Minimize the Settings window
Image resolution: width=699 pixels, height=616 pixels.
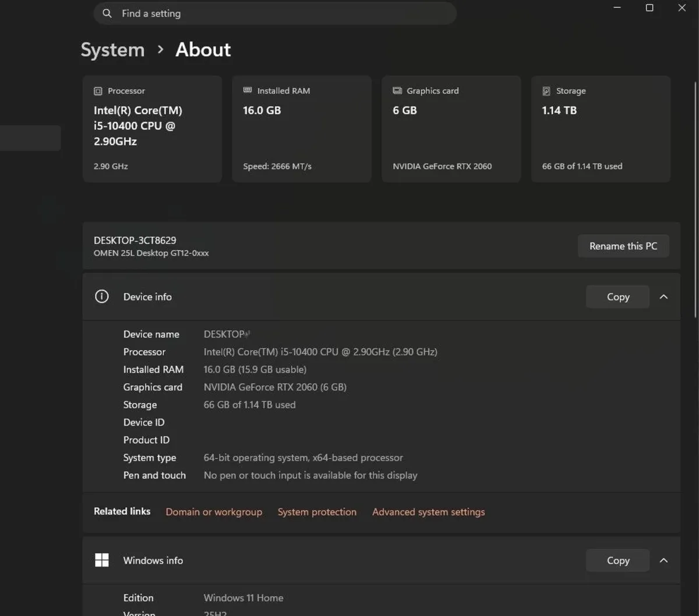(x=617, y=8)
